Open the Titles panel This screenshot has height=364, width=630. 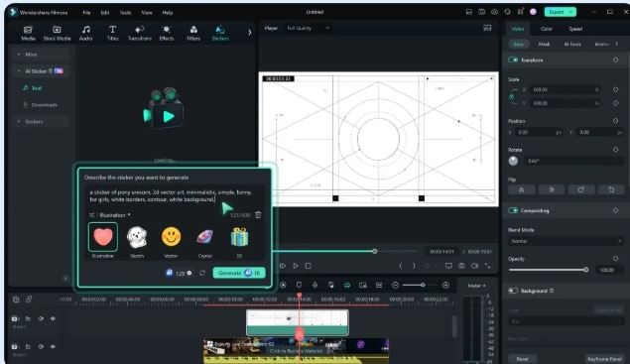pyautogui.click(x=112, y=33)
